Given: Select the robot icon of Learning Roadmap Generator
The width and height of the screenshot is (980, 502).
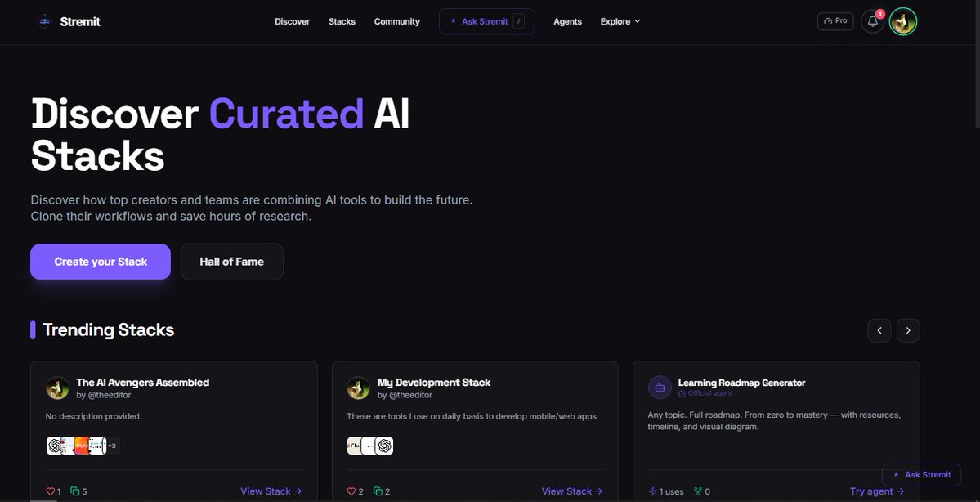Looking at the screenshot, I should 660,386.
